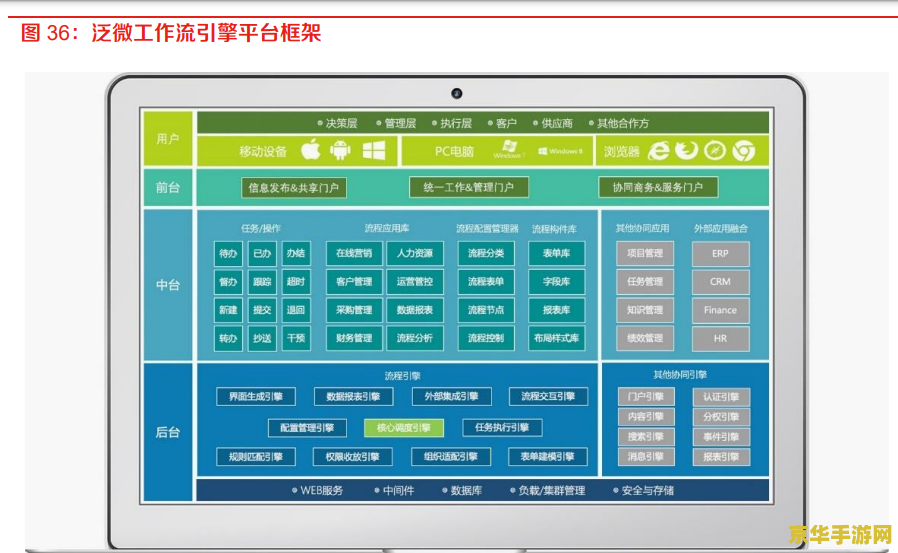Image resolution: width=898 pixels, height=553 pixels.
Task: Open 协同商务&服务门户
Action: coord(658,187)
